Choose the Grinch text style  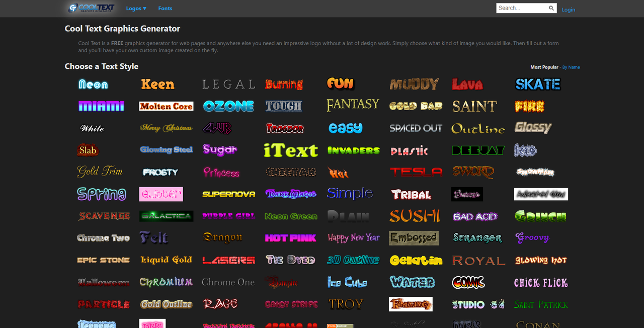[x=540, y=216]
